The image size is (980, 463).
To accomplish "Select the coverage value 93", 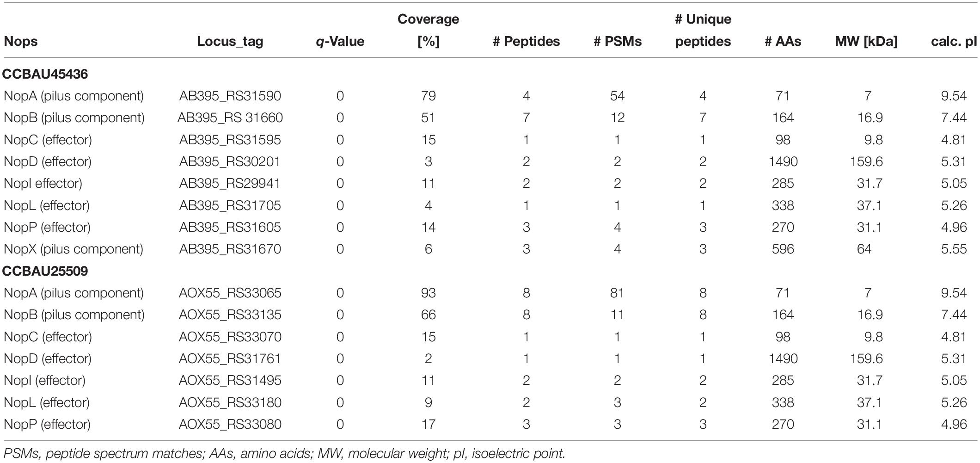I will click(428, 293).
